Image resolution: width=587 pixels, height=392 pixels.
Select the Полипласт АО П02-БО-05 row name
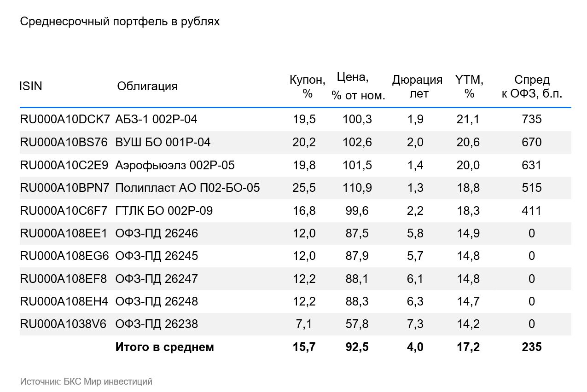pyautogui.click(x=187, y=188)
